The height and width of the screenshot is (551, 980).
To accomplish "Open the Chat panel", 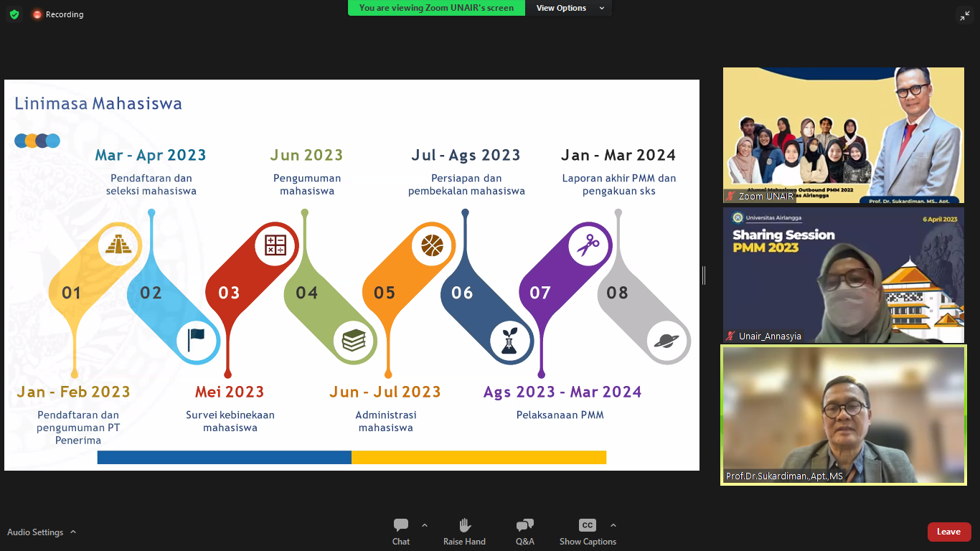I will pyautogui.click(x=401, y=532).
